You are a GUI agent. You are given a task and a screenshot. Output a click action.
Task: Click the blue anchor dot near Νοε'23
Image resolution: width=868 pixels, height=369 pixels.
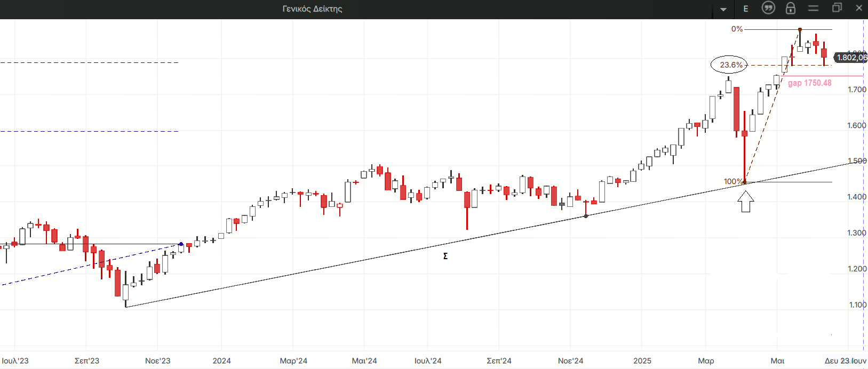[181, 244]
